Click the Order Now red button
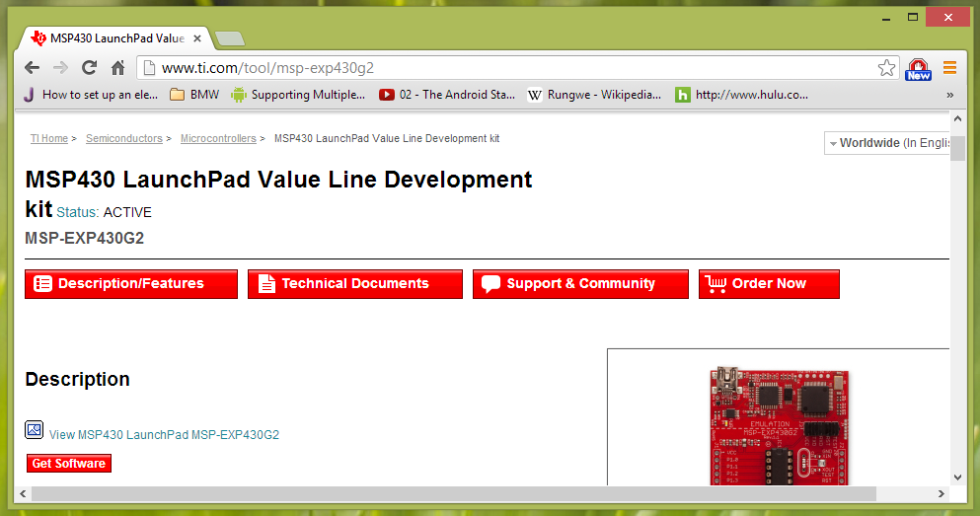The height and width of the screenshot is (516, 980). 769,284
